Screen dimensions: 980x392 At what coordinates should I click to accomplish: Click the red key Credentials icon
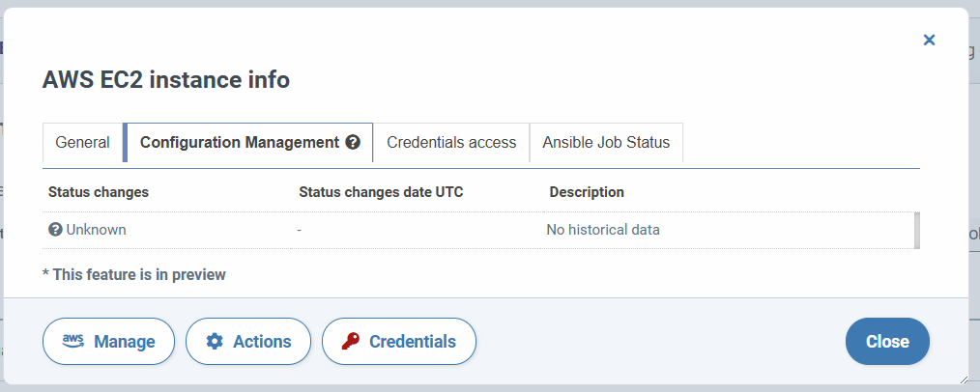pyautogui.click(x=351, y=342)
